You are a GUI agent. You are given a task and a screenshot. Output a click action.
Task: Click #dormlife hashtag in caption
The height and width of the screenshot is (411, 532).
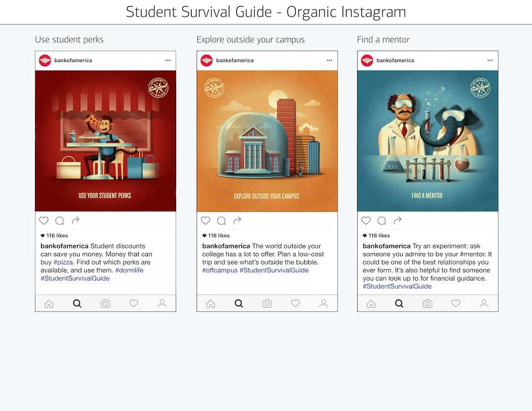pyautogui.click(x=129, y=270)
